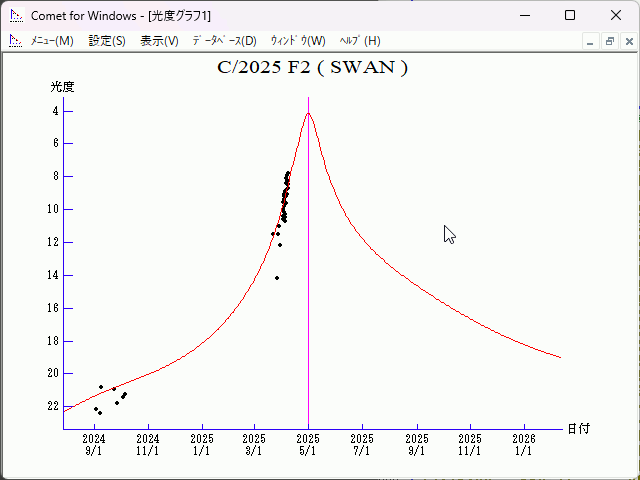The height and width of the screenshot is (480, 640).
Task: Click the 日付 date axis label
Action: (x=578, y=428)
